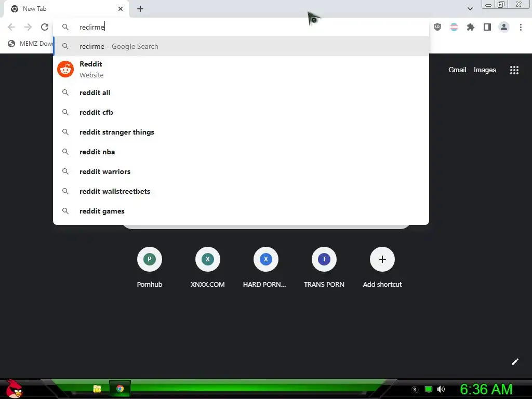This screenshot has height=399, width=532.
Task: Open the Angry Birds start button
Action: coord(14,389)
